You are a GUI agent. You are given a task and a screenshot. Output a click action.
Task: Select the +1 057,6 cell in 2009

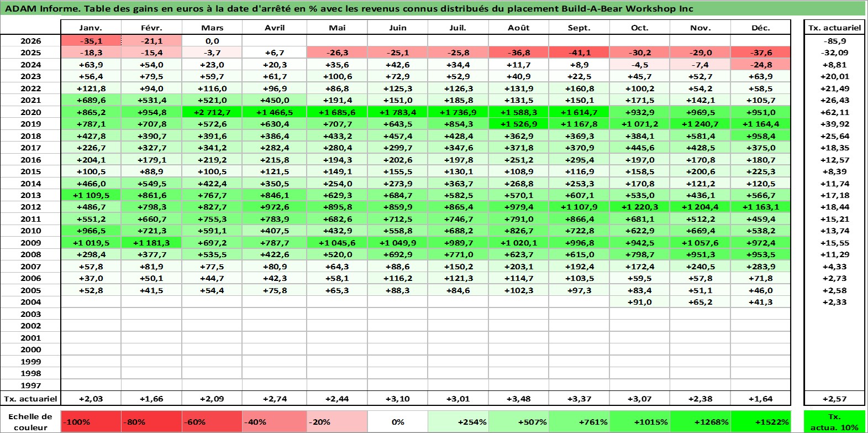point(700,243)
